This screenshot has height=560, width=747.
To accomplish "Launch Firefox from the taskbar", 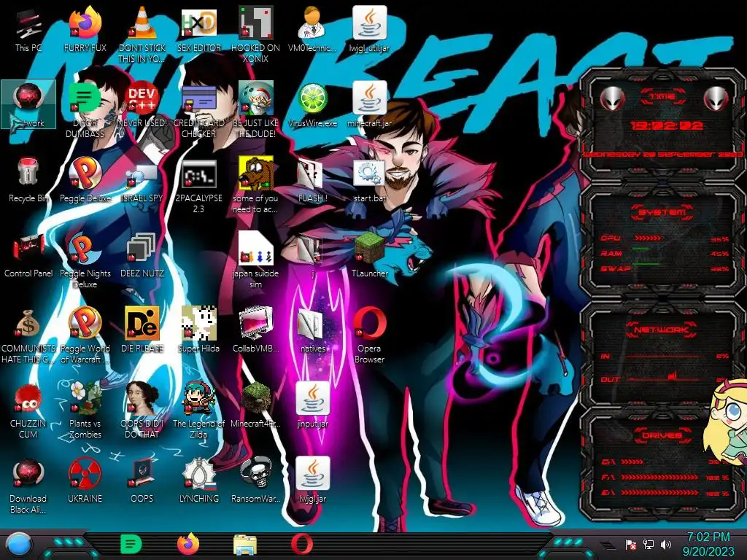I will point(188,544).
